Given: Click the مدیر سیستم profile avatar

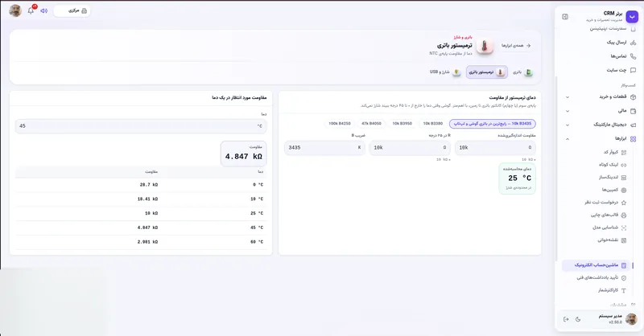Looking at the screenshot, I should pyautogui.click(x=631, y=319).
